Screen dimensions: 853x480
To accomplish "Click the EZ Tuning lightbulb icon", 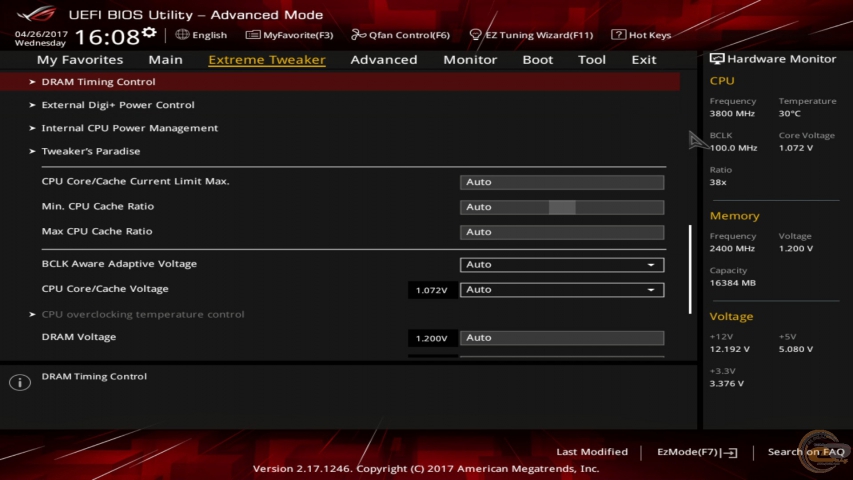I will point(475,35).
